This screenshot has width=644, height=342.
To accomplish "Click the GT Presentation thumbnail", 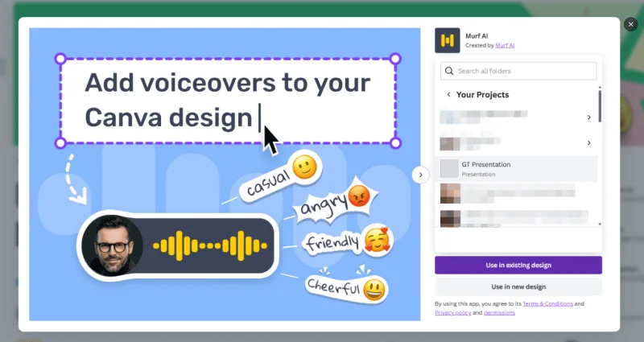I will coord(449,169).
